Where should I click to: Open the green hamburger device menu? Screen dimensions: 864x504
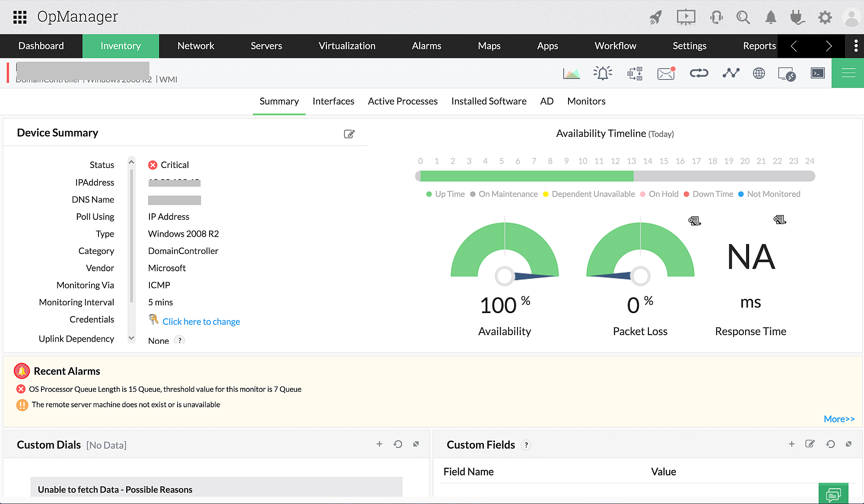tap(848, 73)
